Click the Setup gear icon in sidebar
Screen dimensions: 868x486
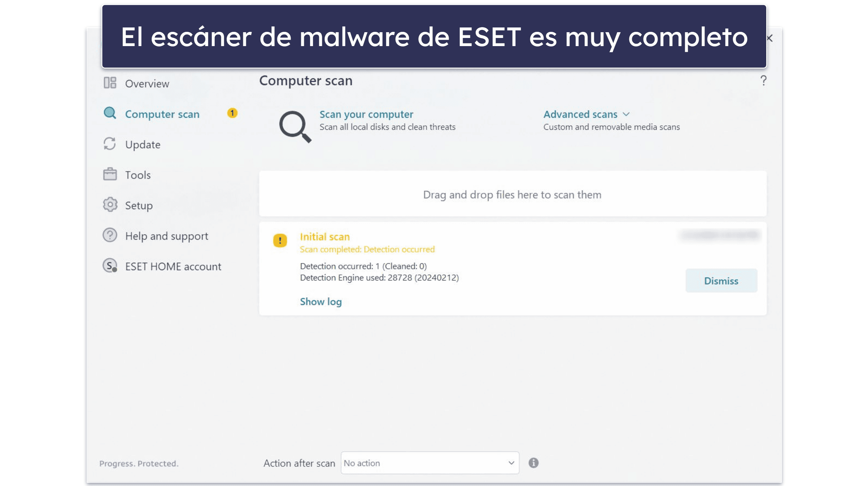pyautogui.click(x=111, y=205)
